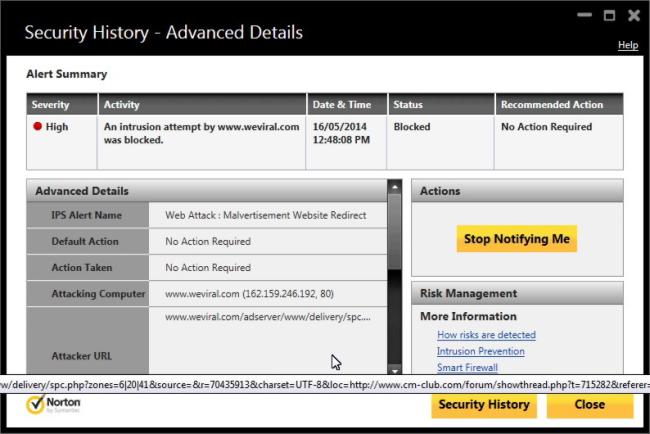This screenshot has height=434, width=650.
Task: Click the truncated Attacker URL value
Action: coord(267,317)
